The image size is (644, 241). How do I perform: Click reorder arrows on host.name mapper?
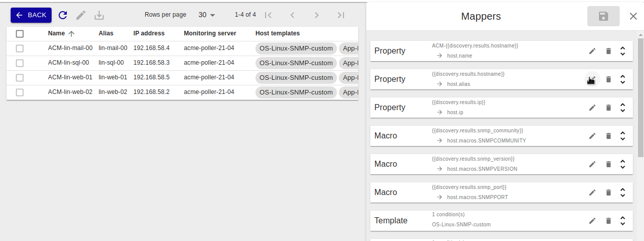click(x=623, y=51)
